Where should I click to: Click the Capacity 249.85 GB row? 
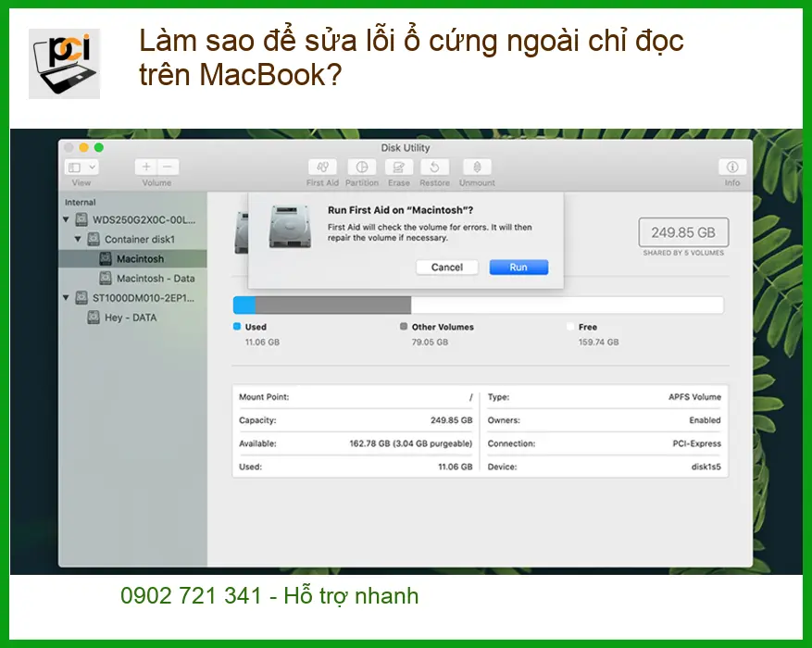coord(356,420)
